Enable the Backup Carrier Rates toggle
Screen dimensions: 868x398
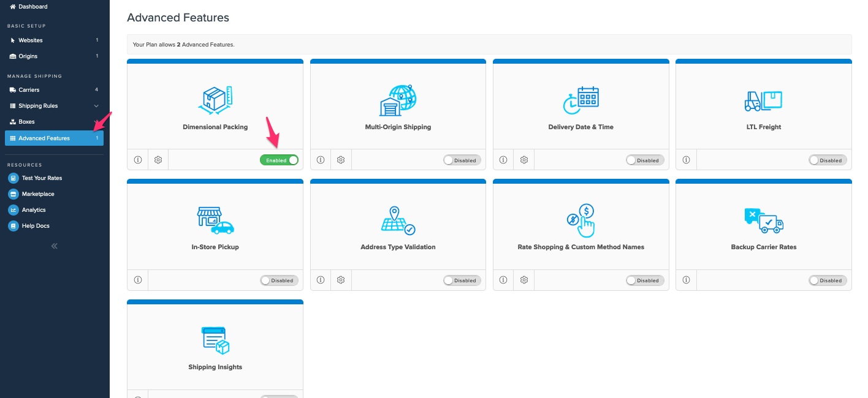(828, 280)
